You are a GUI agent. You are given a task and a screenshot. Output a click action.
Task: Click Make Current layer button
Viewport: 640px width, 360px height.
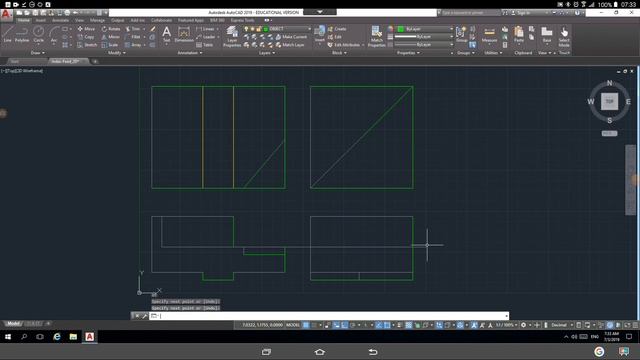[x=291, y=37]
